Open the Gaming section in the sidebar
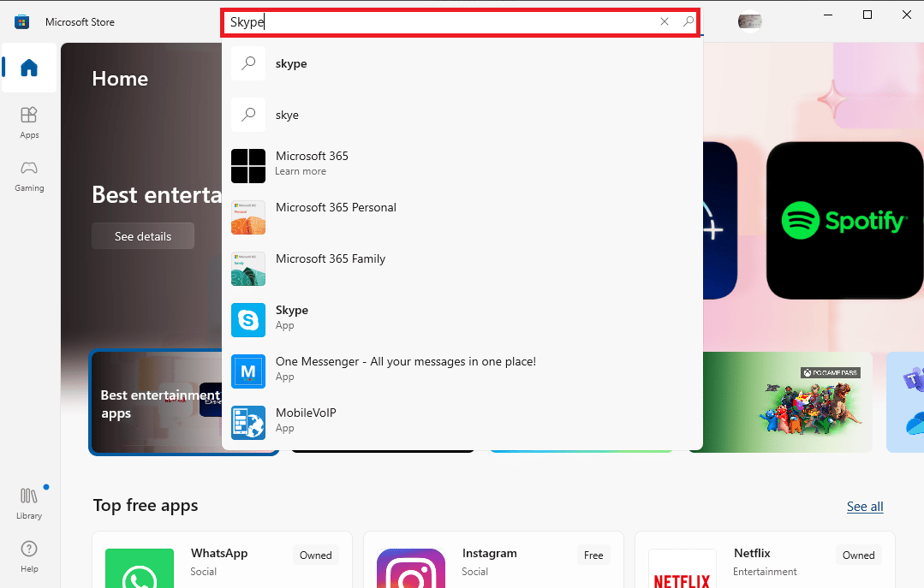The width and height of the screenshot is (924, 588). (x=28, y=175)
